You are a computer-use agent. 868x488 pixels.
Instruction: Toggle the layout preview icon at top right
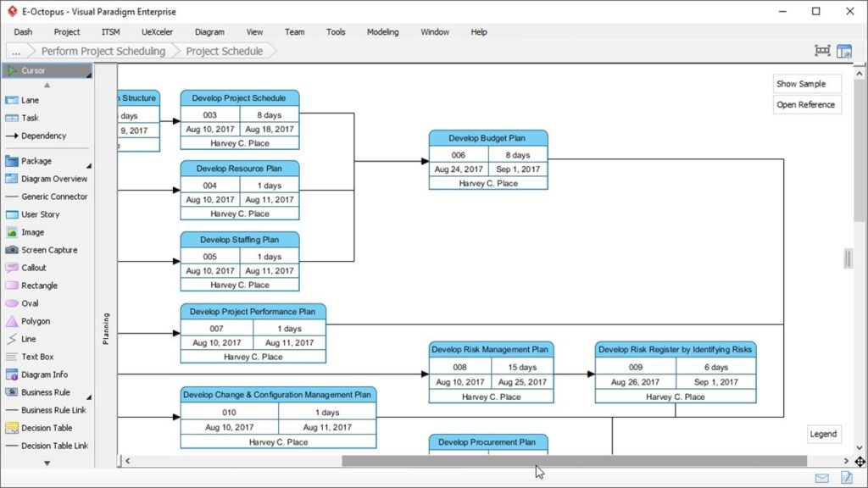[844, 51]
